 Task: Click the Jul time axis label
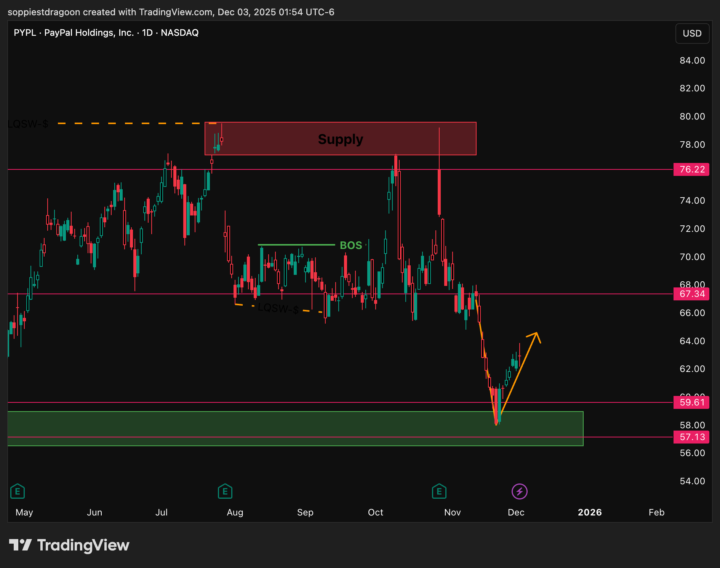point(162,512)
